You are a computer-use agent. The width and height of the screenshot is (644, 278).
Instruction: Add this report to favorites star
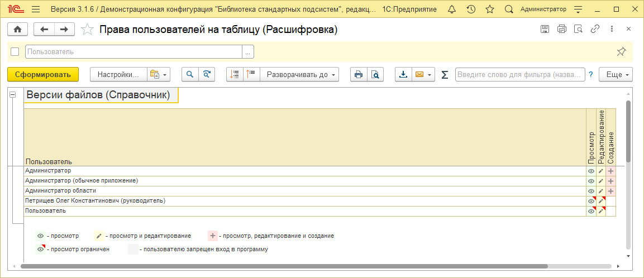(x=87, y=29)
